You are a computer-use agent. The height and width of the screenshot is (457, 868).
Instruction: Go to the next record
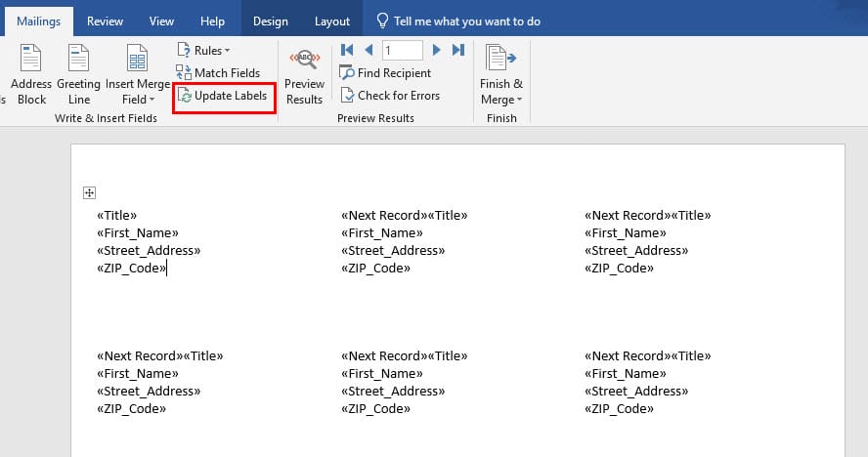click(x=436, y=51)
